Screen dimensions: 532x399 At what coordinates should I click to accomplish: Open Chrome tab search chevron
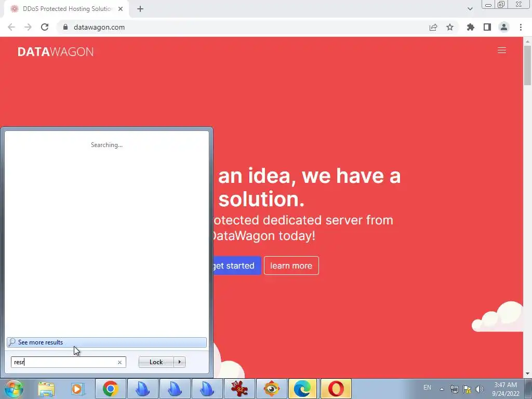pos(470,9)
